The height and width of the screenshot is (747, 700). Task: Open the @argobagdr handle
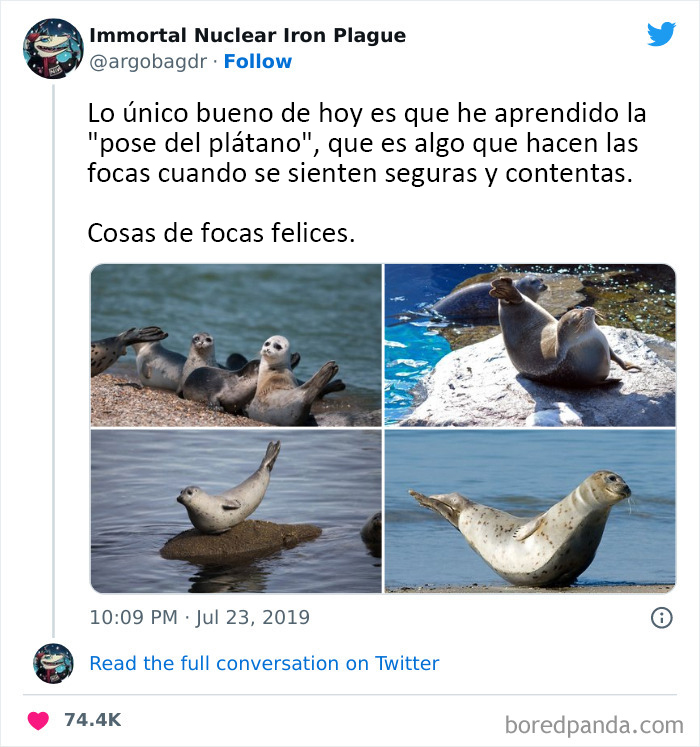click(x=148, y=62)
